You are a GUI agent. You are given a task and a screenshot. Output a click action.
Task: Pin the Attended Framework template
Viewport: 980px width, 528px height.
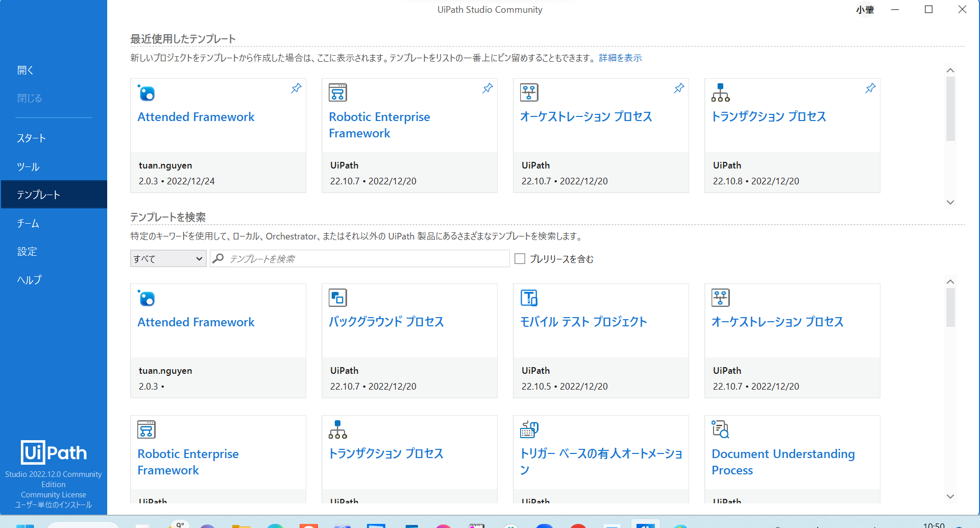point(296,88)
